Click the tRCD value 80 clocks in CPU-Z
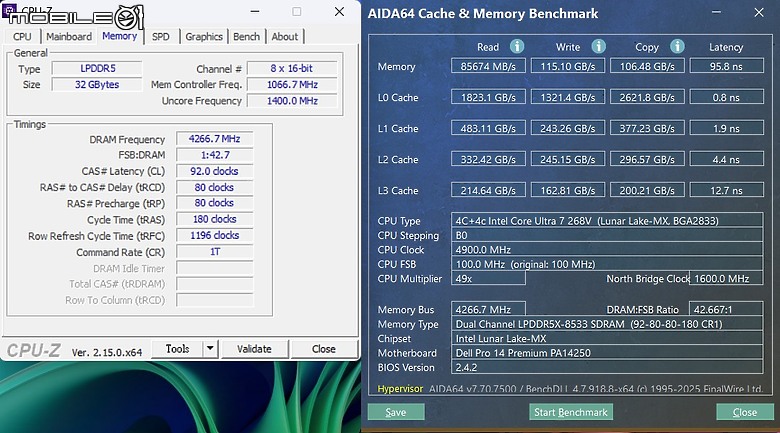This screenshot has width=780, height=433. (x=214, y=187)
